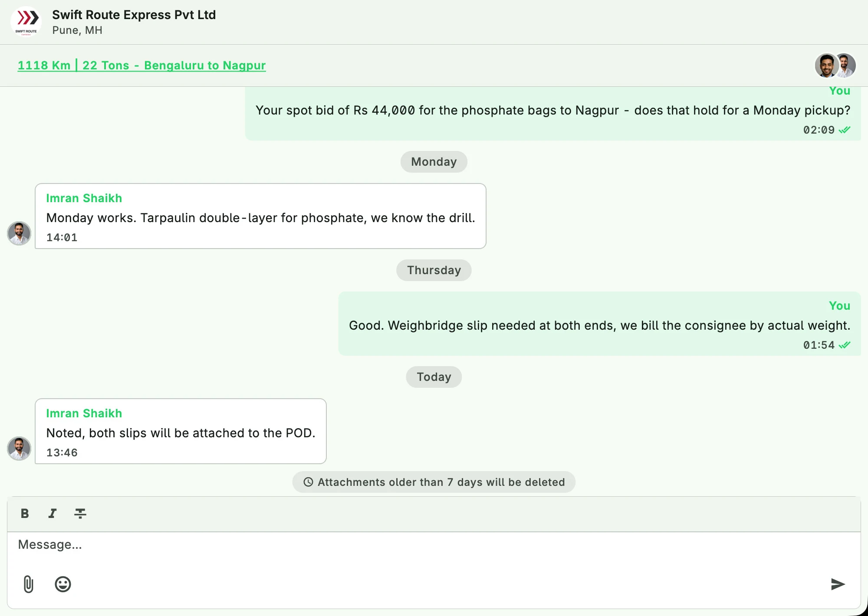Click the Thursday date divider
The image size is (868, 616).
[x=434, y=270]
